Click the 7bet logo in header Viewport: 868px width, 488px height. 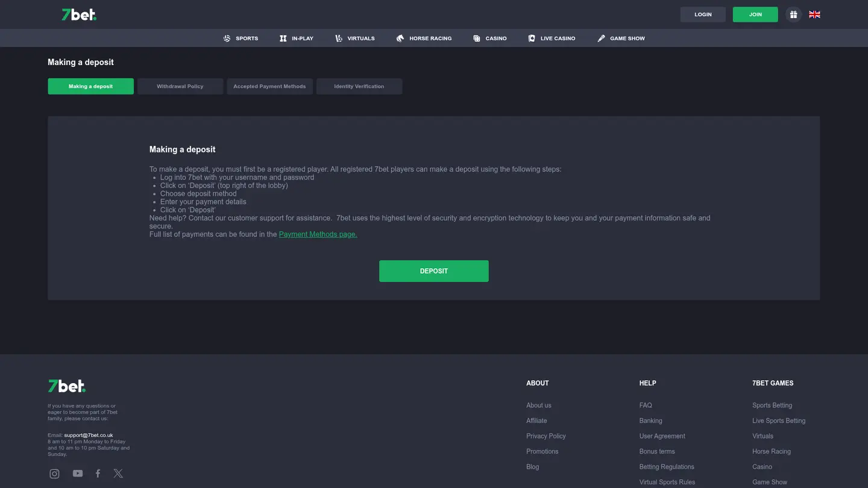(79, 14)
